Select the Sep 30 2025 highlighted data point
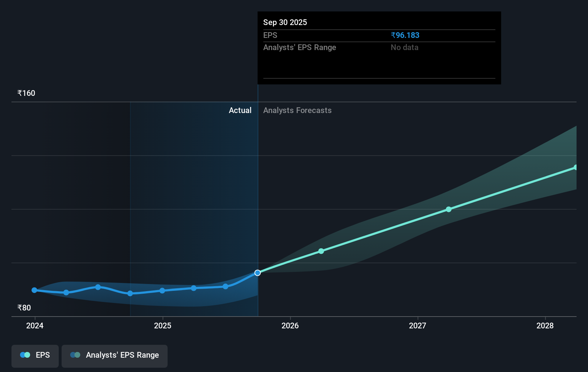588x372 pixels. [257, 273]
